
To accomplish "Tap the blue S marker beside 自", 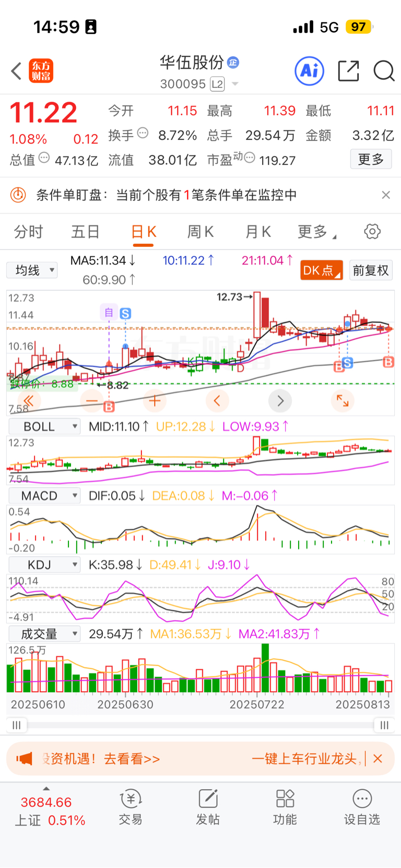I will pyautogui.click(x=125, y=314).
